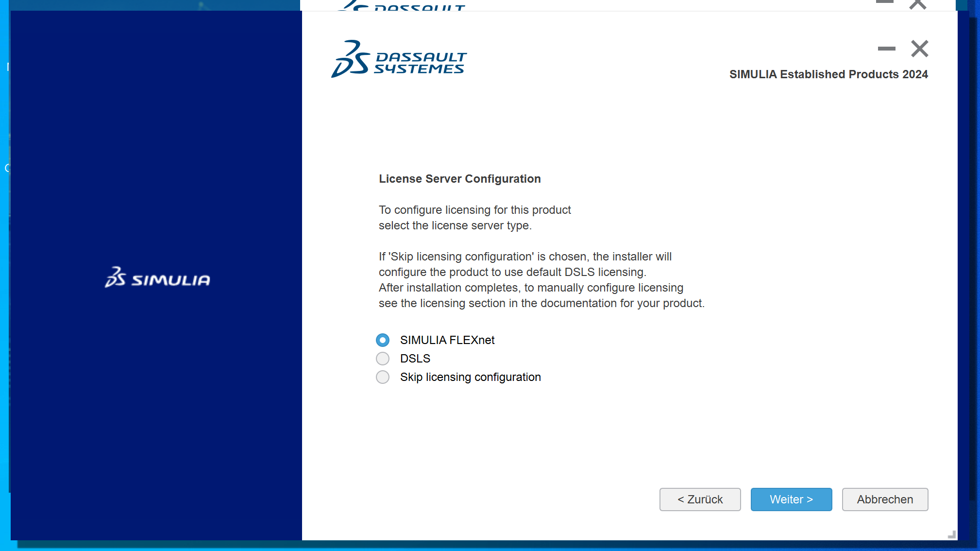
Task: Cancel installation via Abbrechen button
Action: tap(885, 499)
